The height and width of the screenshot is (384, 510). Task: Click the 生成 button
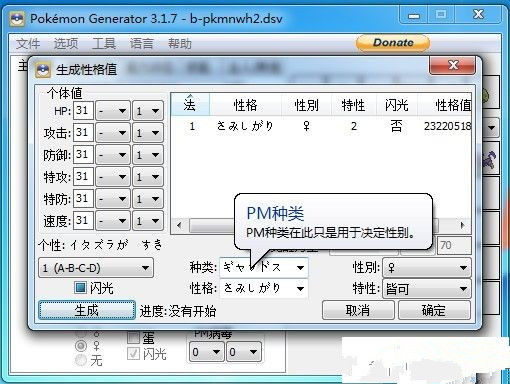(87, 310)
